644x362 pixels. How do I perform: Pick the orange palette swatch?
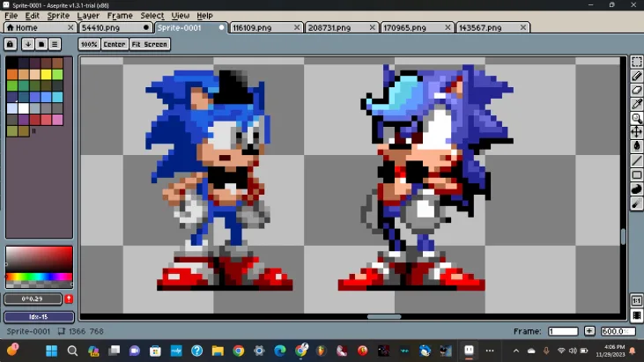pos(12,74)
